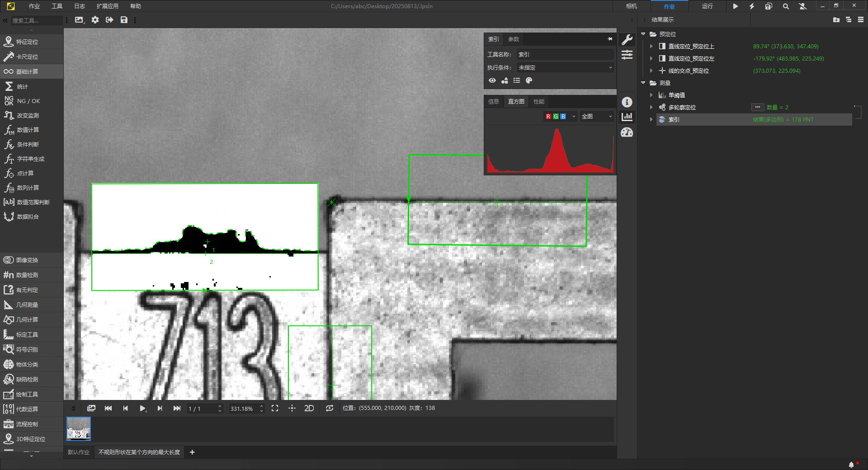Click the fit-to-screen icon beside zoom percentage

click(275, 409)
